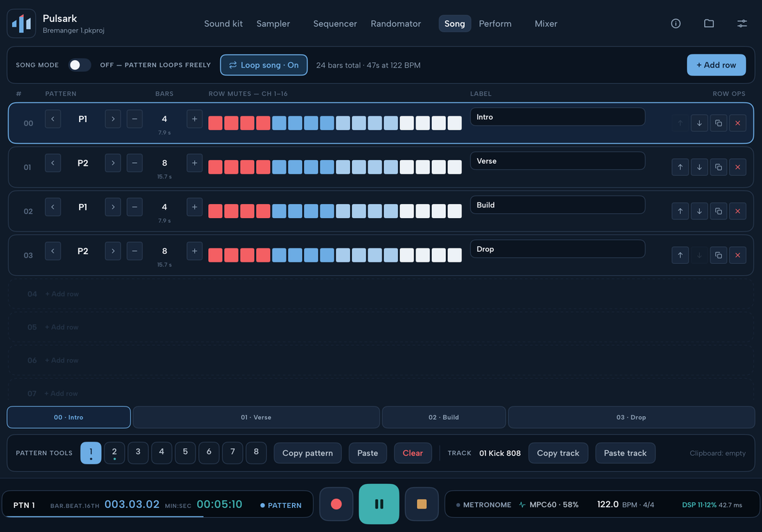This screenshot has width=762, height=532.
Task: Open the Randomator tab
Action: pos(396,23)
